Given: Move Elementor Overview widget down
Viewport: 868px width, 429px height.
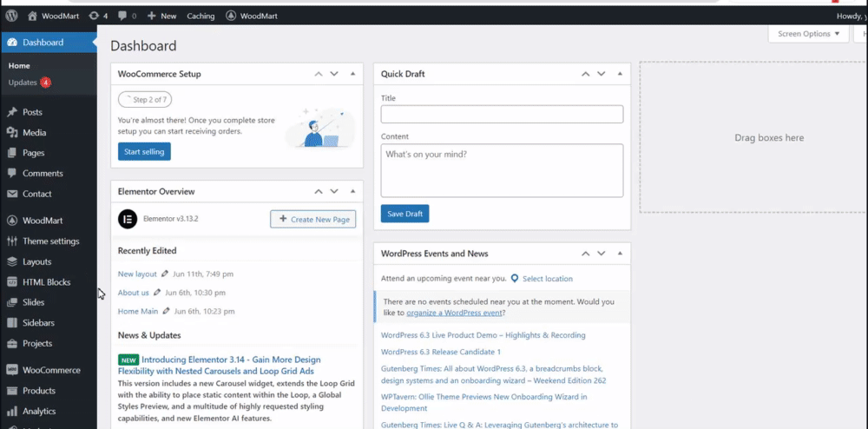Looking at the screenshot, I should pos(334,192).
